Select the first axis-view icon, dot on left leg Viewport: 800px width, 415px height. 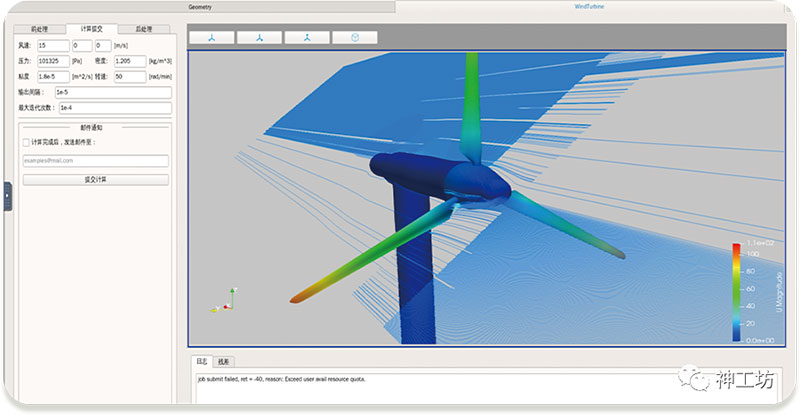pyautogui.click(x=212, y=37)
